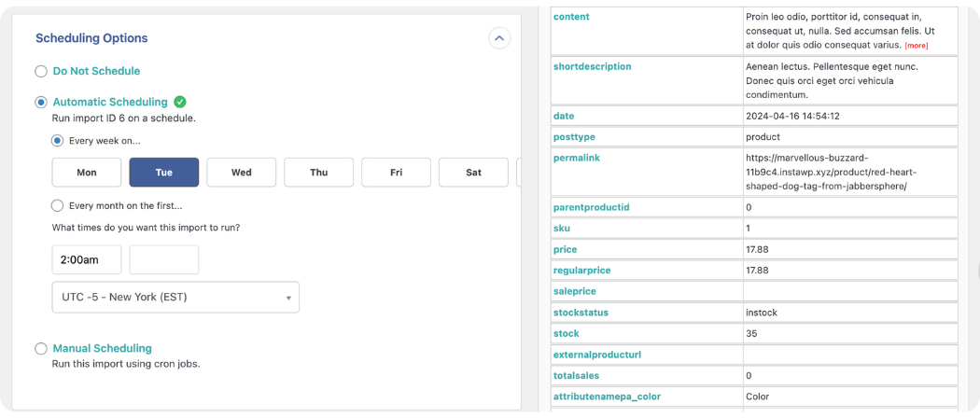Pick Wed as the import day
Image resolution: width=980 pixels, height=418 pixels.
point(242,173)
